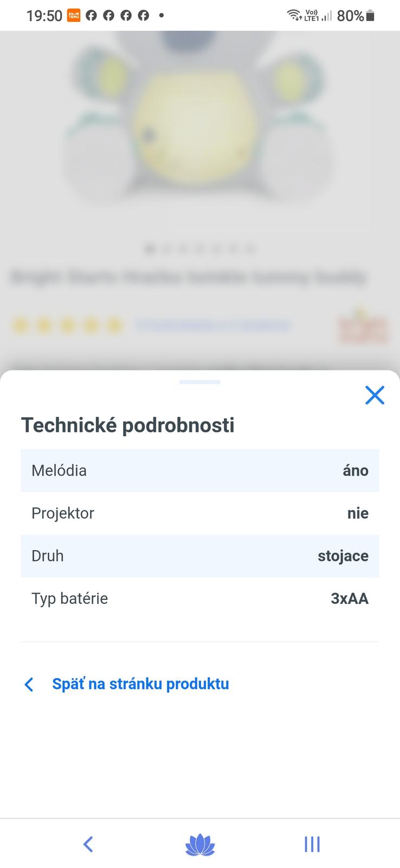Tap the blurred reviews link beside stars
This screenshot has height=868, width=400.
212,325
